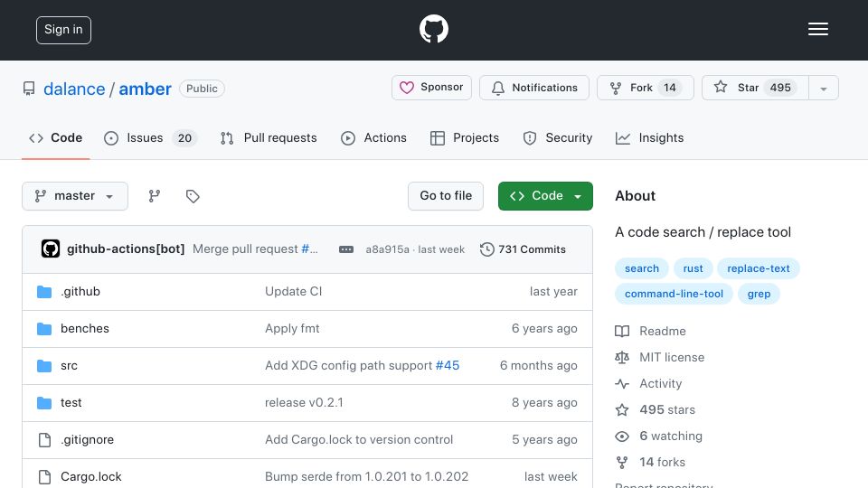This screenshot has width=868, height=488.
Task: Star the repository with Star button
Action: click(x=755, y=88)
